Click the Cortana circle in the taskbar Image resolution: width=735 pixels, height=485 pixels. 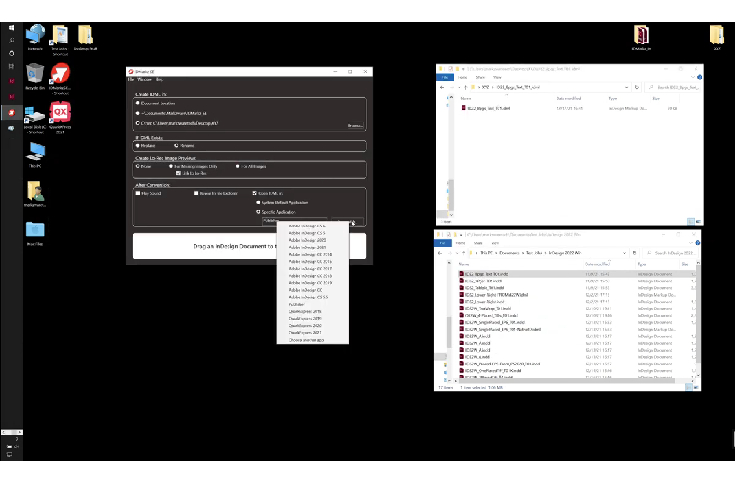11,53
